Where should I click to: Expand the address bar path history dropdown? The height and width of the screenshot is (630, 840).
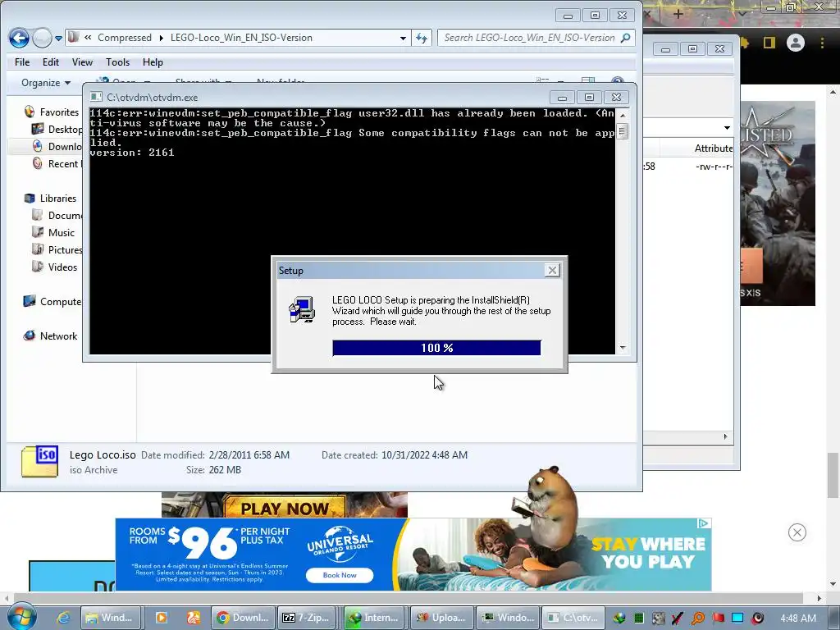click(x=403, y=38)
